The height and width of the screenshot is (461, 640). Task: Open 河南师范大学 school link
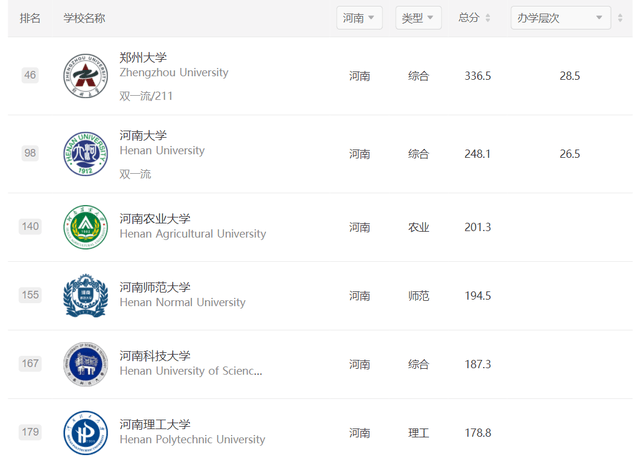coord(155,287)
